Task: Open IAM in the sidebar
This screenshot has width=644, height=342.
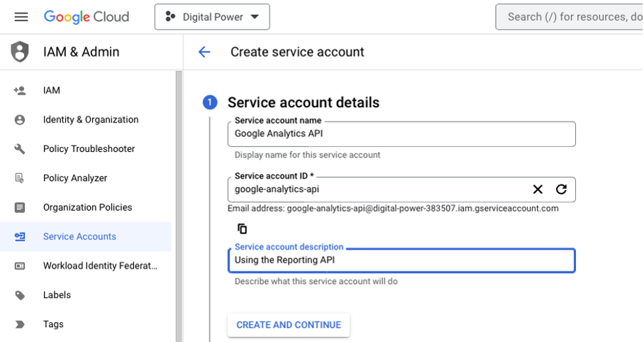Action: click(52, 91)
